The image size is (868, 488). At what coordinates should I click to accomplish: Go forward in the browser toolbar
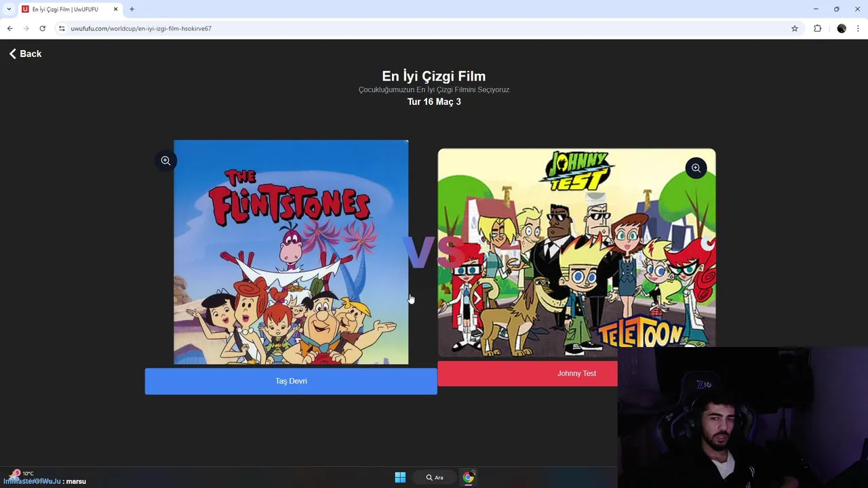(x=26, y=28)
